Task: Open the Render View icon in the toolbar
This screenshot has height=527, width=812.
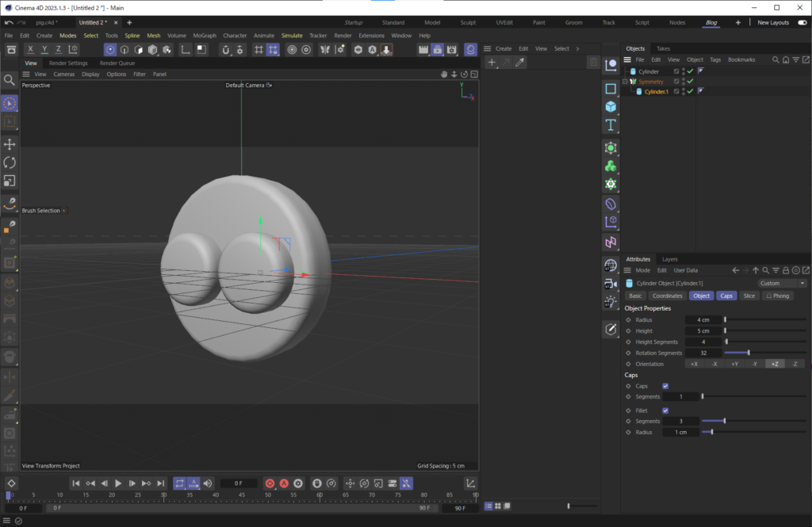Action: coord(424,48)
